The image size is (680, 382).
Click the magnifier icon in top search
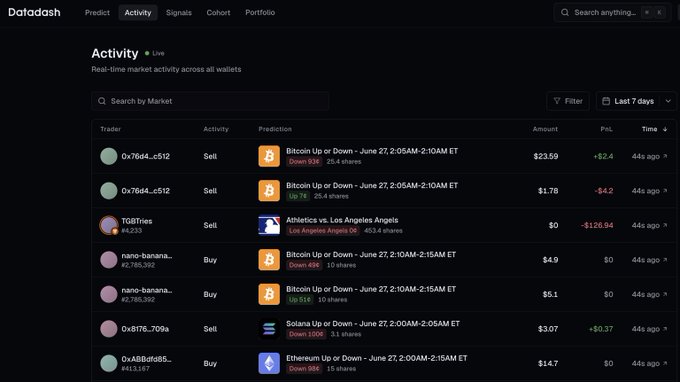click(x=565, y=13)
